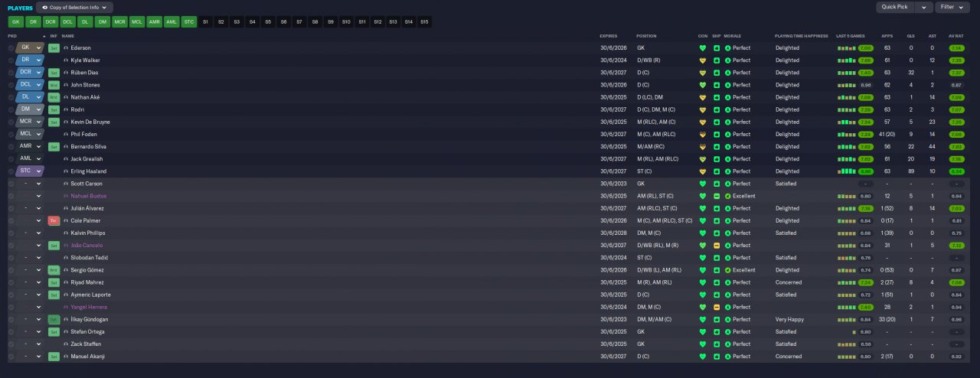Image resolution: width=980 pixels, height=378 pixels.
Task: Toggle the selection circle for Scott Carson's row
Action: coord(11,184)
